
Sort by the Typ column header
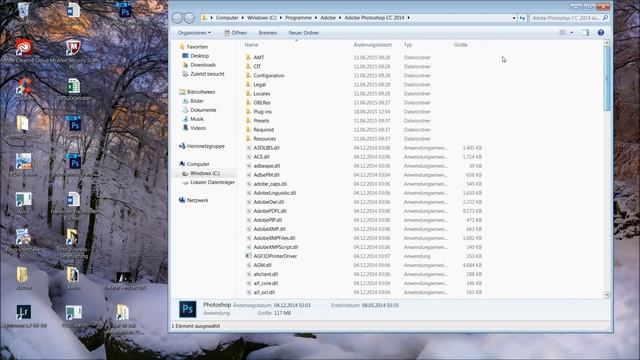pos(408,45)
